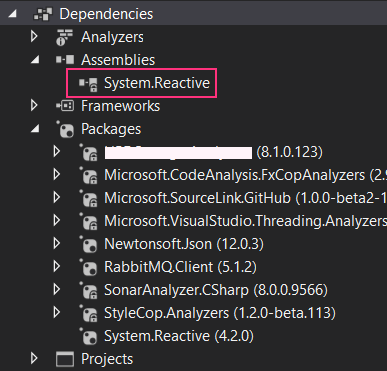Select the Packages tree label
Viewport: 387px width, 371px height.
pyautogui.click(x=111, y=129)
